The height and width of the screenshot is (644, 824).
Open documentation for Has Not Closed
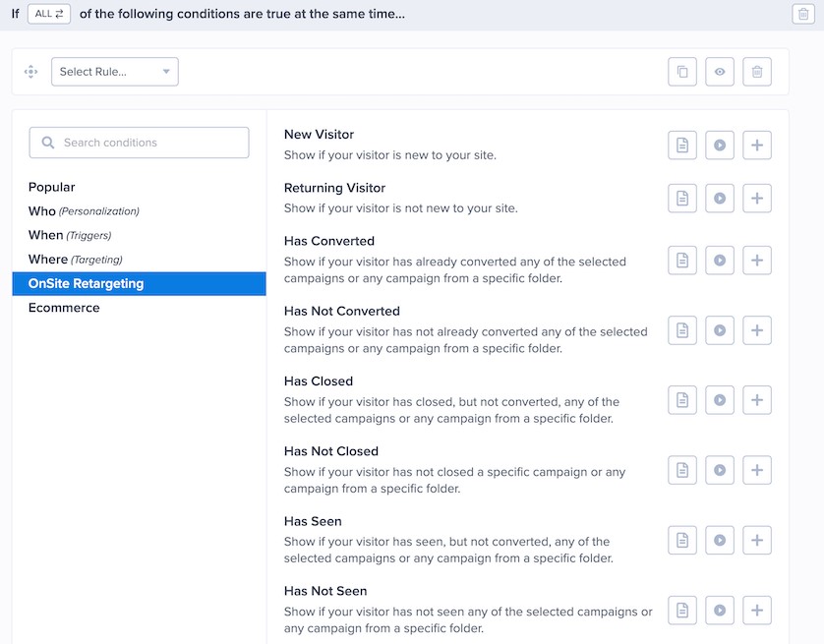(x=682, y=470)
